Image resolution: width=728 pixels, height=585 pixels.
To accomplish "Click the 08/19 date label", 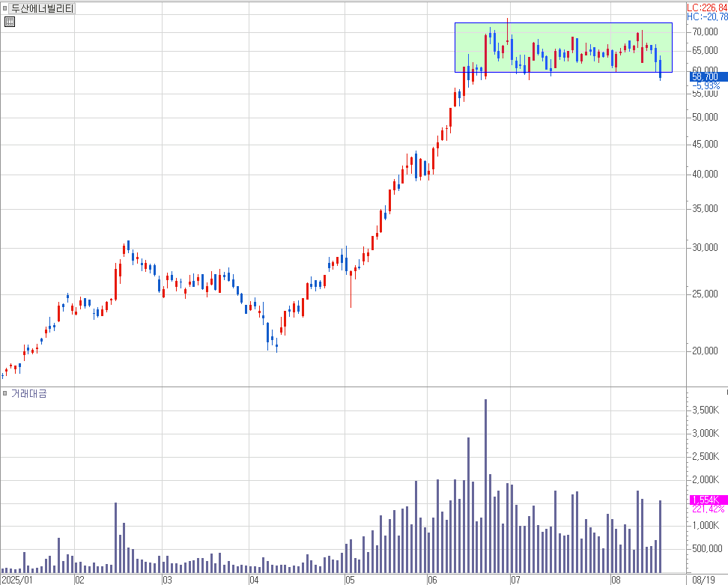I will 706,579.
